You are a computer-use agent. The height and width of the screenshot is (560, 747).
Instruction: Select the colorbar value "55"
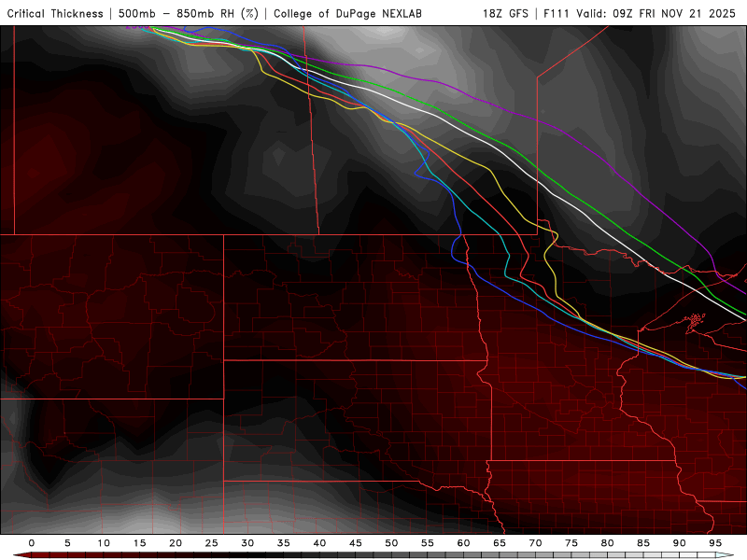[428, 543]
